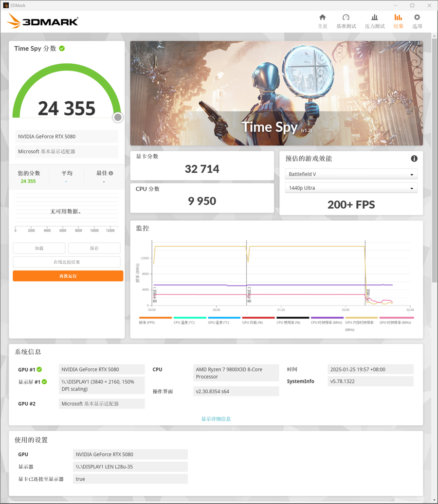
Task: Switch to the 结果 results tab
Action: [398, 21]
